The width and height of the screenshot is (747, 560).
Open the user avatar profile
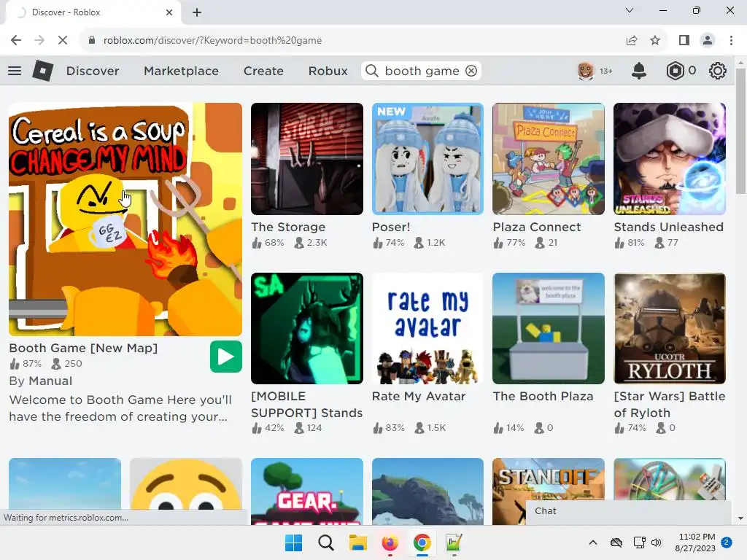tap(586, 71)
